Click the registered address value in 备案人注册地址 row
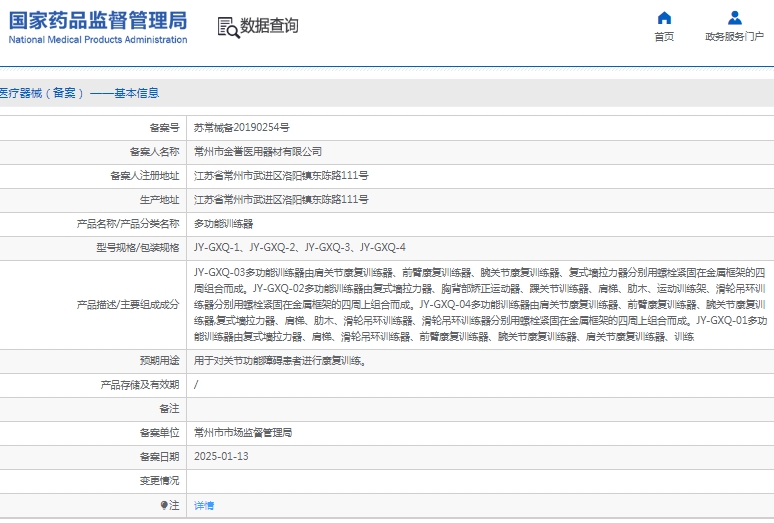 [281, 176]
